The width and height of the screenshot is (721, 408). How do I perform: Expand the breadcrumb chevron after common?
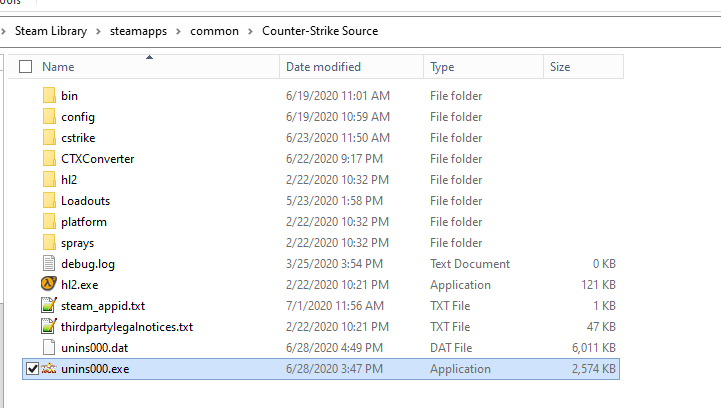coord(250,31)
